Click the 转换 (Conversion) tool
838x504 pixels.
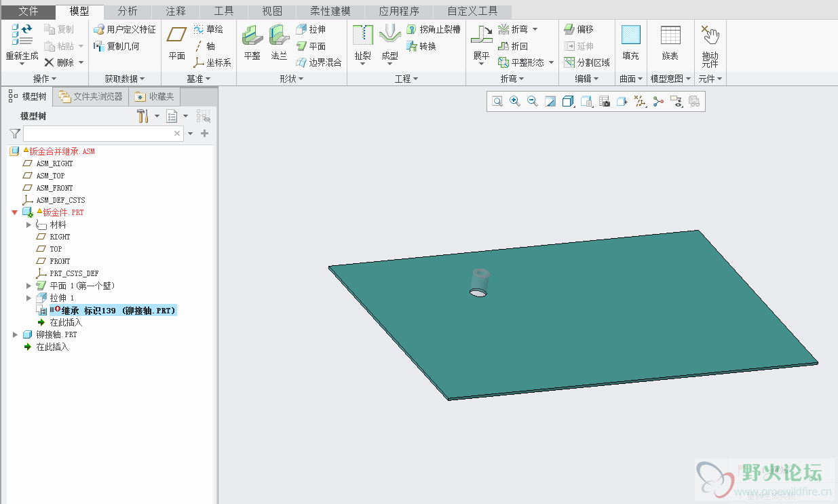[421, 46]
